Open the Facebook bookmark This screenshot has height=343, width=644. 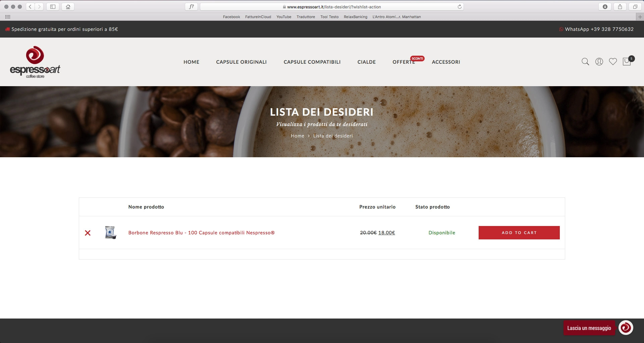pos(231,17)
